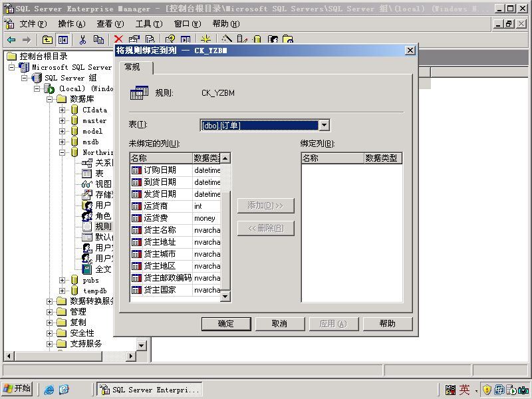Select the 订购日期 column in unbound list
This screenshot has width=532, height=399.
coord(176,170)
